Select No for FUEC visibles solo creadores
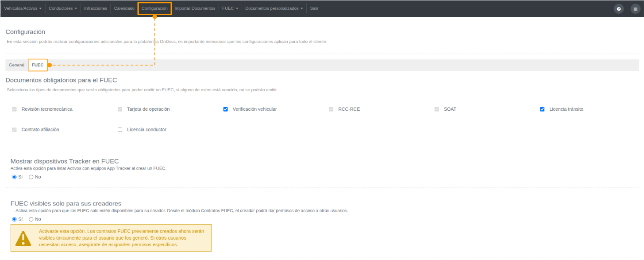644x260 pixels. pyautogui.click(x=31, y=219)
